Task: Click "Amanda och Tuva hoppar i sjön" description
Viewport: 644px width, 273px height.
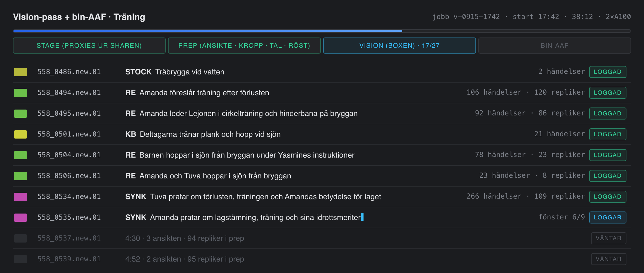Action: click(x=215, y=176)
